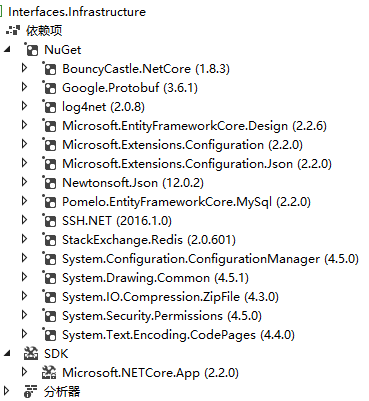Click the 依赖项 dependencies icon
Viewport: 369px width, 401px height.
[x=13, y=30]
